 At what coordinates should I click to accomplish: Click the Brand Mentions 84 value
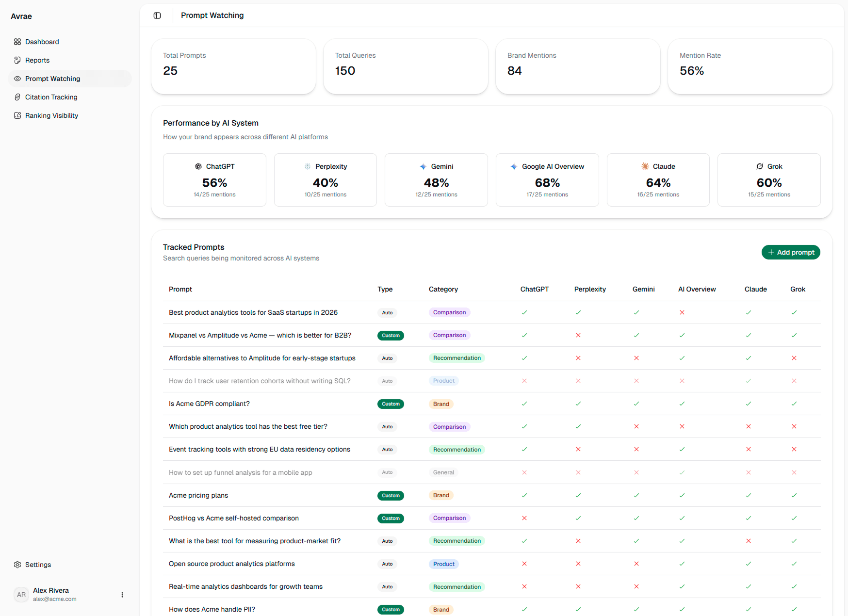(x=515, y=71)
